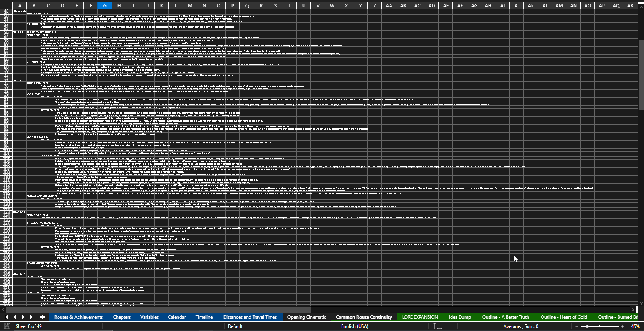Click the 45% zoom level value
This screenshot has height=331, width=644.
[635, 326]
